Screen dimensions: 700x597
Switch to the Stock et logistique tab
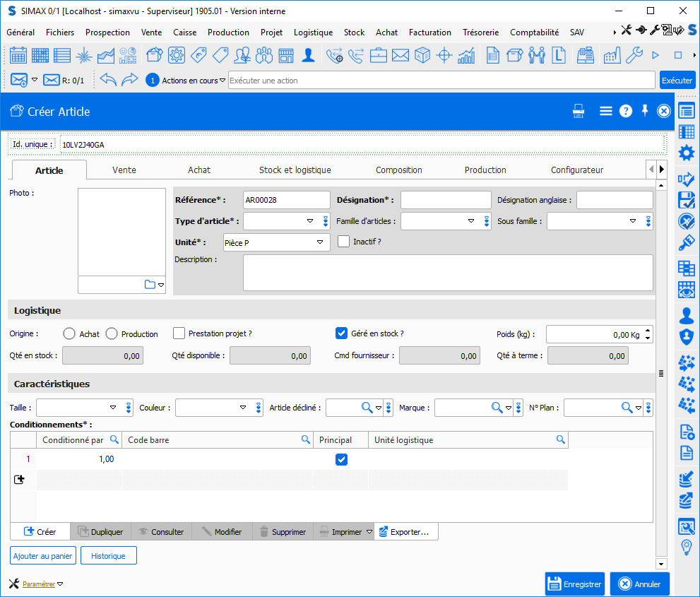(295, 170)
